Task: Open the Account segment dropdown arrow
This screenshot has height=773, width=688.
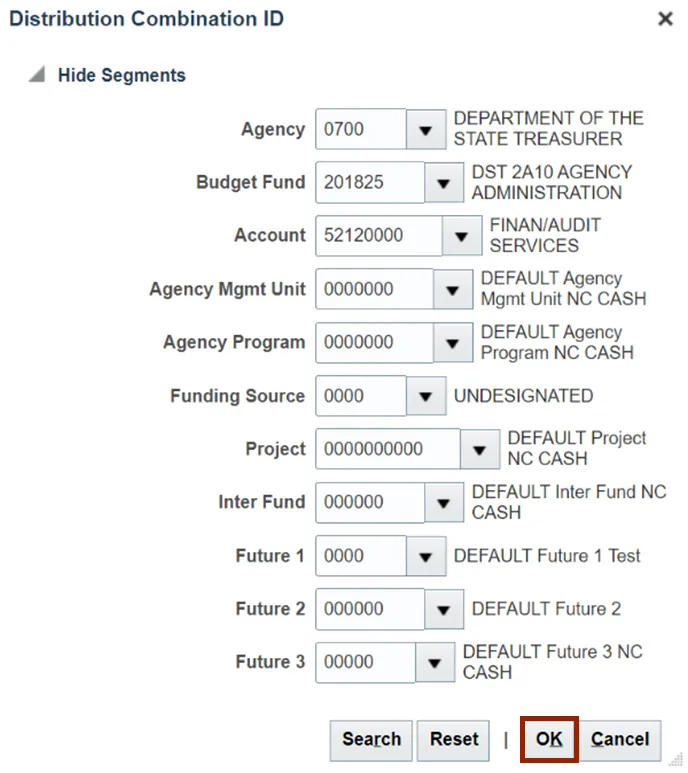Action: tap(461, 236)
